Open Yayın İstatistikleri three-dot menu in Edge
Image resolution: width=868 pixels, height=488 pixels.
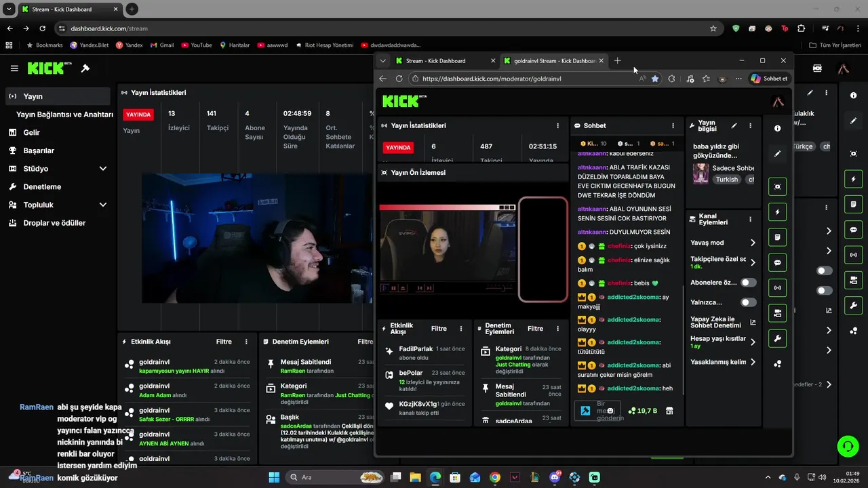click(557, 125)
